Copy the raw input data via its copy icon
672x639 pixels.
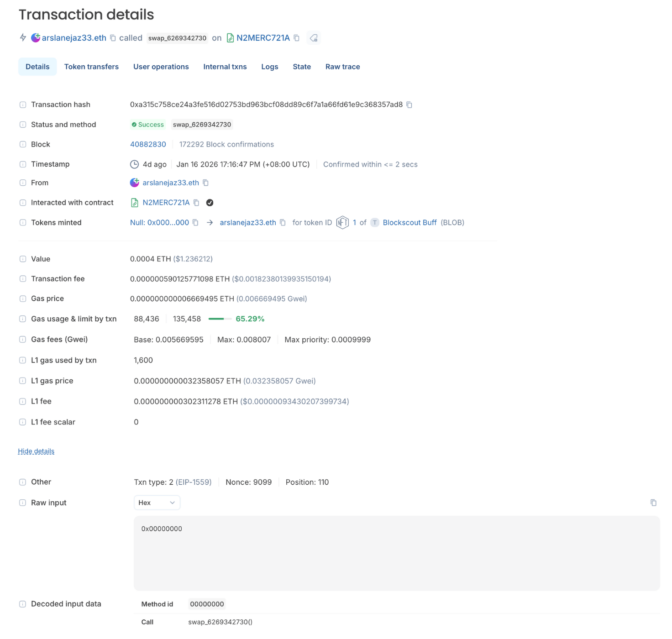point(654,502)
